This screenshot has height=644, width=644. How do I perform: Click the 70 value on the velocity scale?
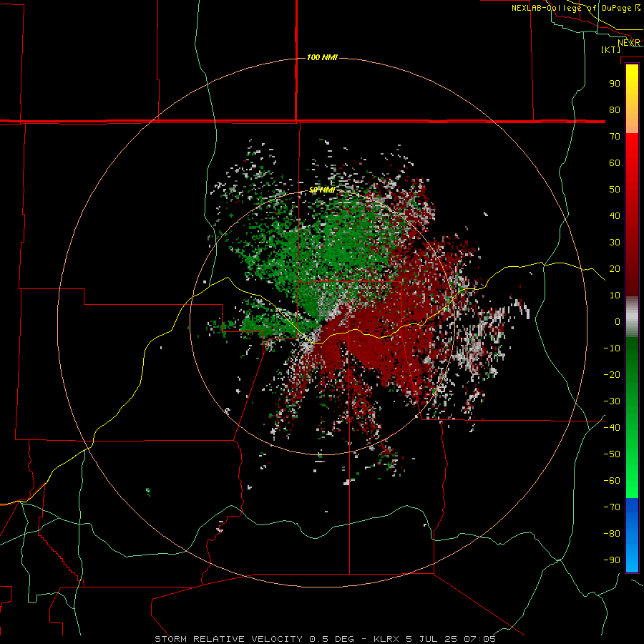click(x=615, y=137)
